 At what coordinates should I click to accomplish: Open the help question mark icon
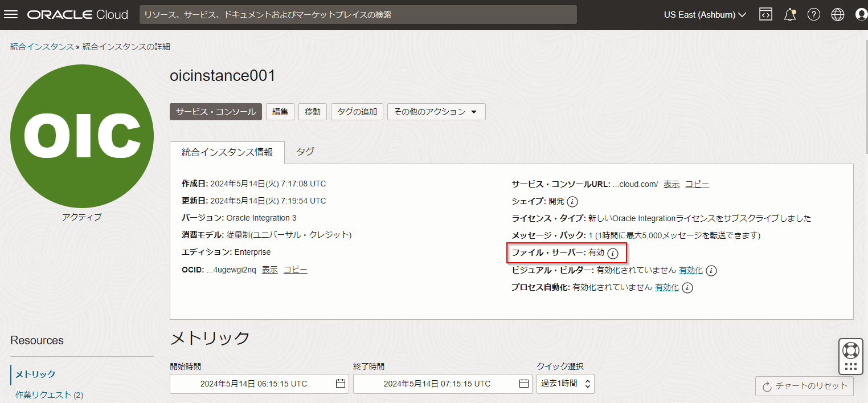tap(814, 15)
